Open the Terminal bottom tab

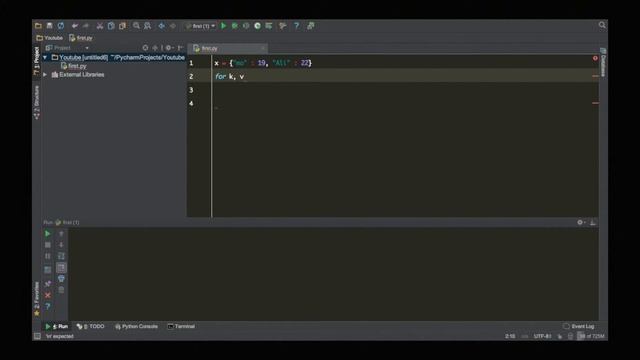coord(181,327)
